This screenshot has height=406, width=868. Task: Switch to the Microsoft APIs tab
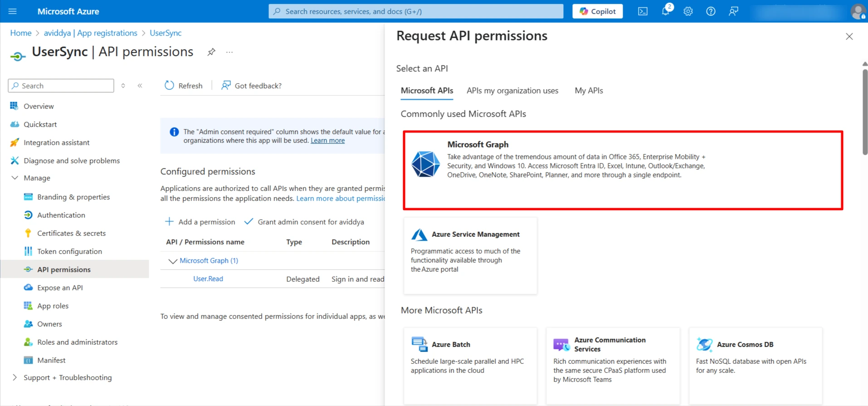click(427, 91)
